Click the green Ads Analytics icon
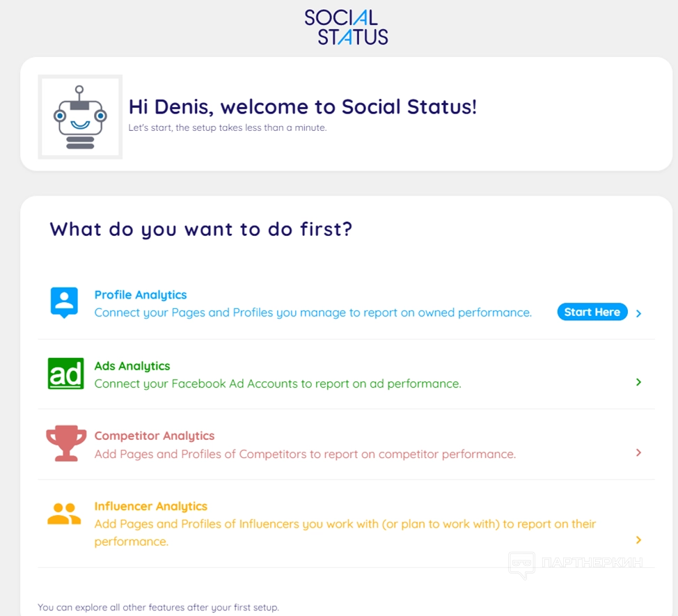This screenshot has width=678, height=616. (x=65, y=374)
